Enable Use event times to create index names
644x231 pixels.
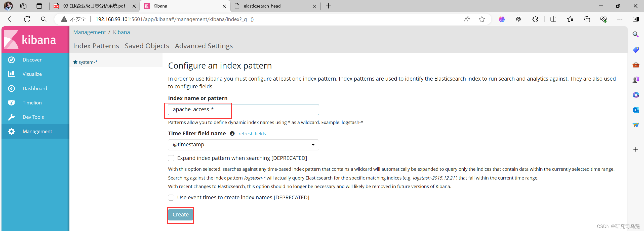point(171,198)
